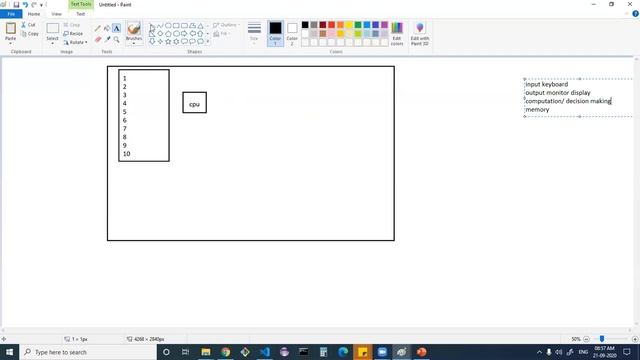Choose the Diamond shape
This screenshot has height=360, width=640.
pyautogui.click(x=160, y=33)
